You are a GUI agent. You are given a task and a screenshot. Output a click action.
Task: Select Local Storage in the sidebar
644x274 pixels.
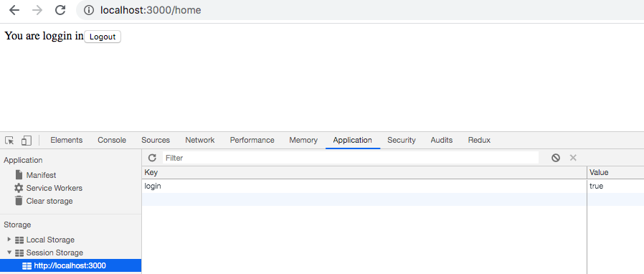point(50,240)
